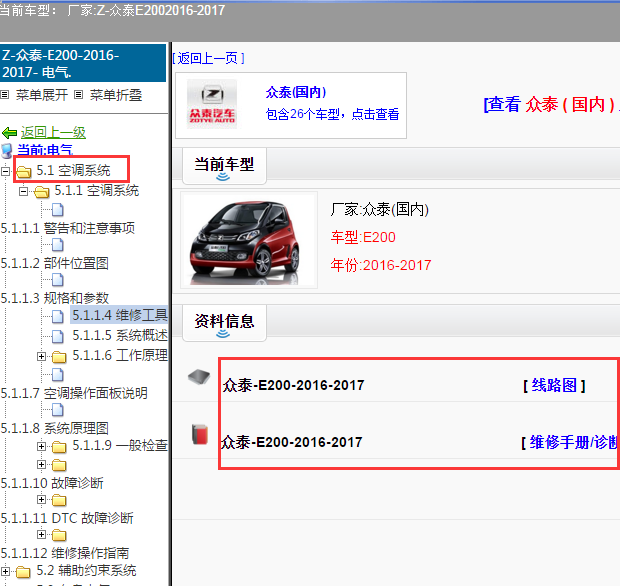The image size is (620, 586).
Task: Select 5.1.1.3 规格和参数 tree item
Action: tap(55, 298)
